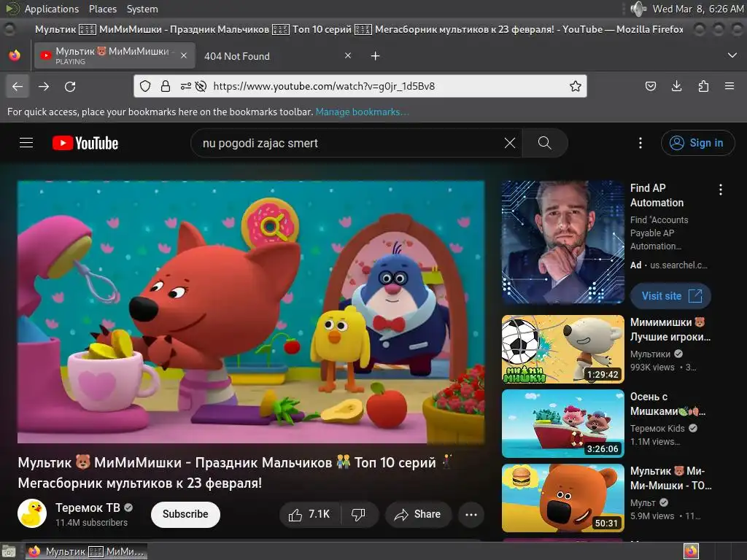The width and height of the screenshot is (747, 560).
Task: Open the Теремок Kids channel name
Action: click(657, 428)
